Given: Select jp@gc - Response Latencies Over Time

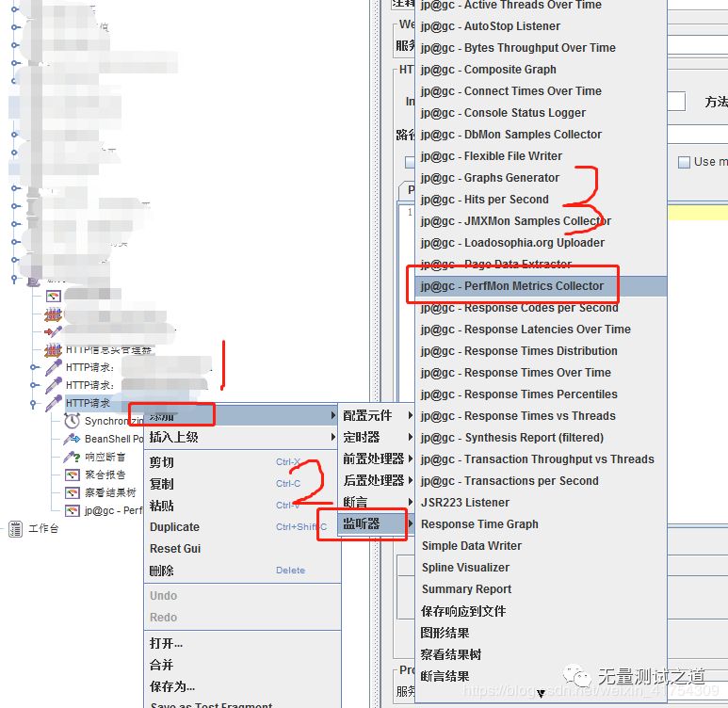Looking at the screenshot, I should (541, 330).
